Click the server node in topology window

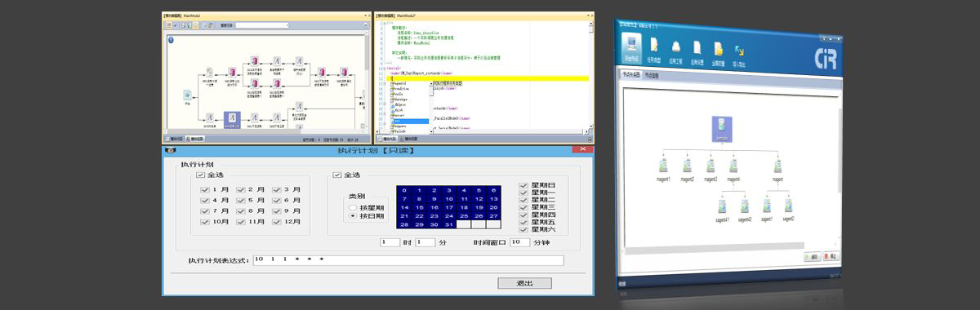[x=722, y=128]
